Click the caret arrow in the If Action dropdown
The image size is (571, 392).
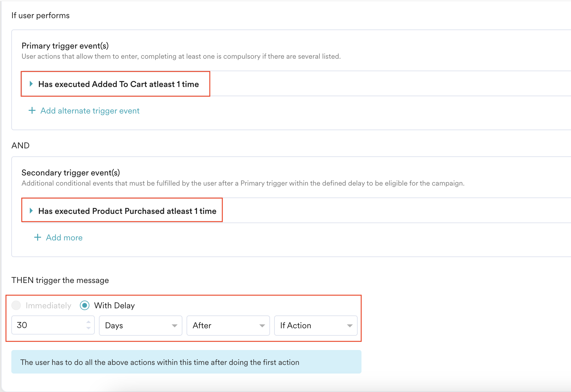pos(350,326)
